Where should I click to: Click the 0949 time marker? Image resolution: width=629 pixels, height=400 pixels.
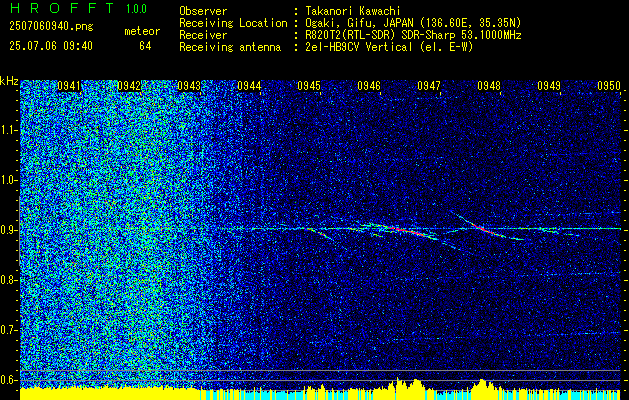coord(549,86)
